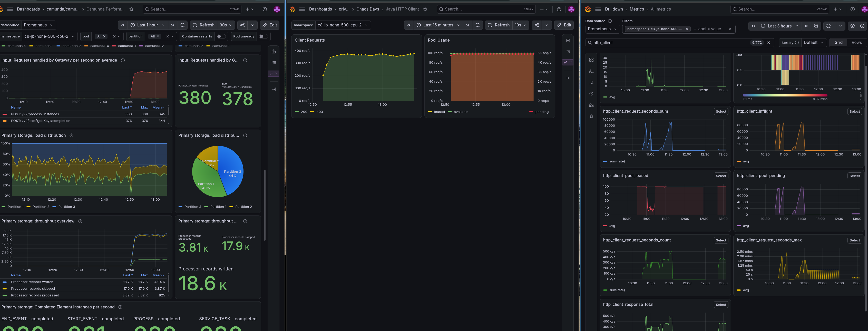The image size is (868, 331).
Task: Open hamburger menu in Camunda Performance window
Action: (x=10, y=9)
